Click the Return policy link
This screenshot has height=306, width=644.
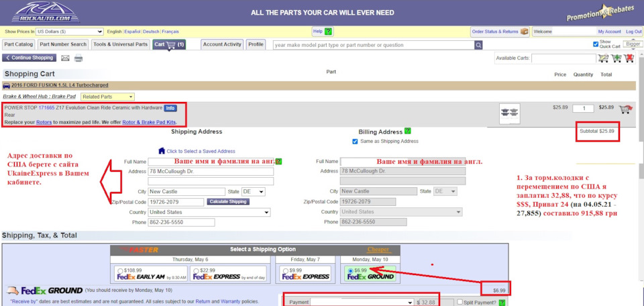pyautogui.click(x=203, y=301)
